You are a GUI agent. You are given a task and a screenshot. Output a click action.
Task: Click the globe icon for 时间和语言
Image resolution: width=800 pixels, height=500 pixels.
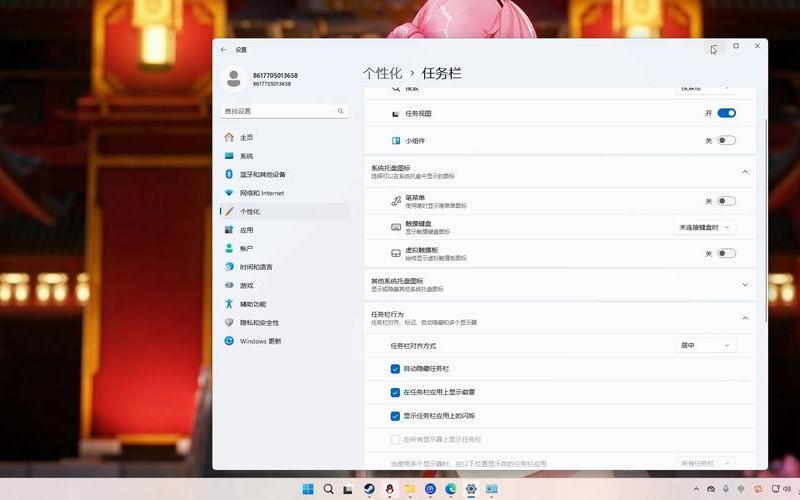pos(229,267)
